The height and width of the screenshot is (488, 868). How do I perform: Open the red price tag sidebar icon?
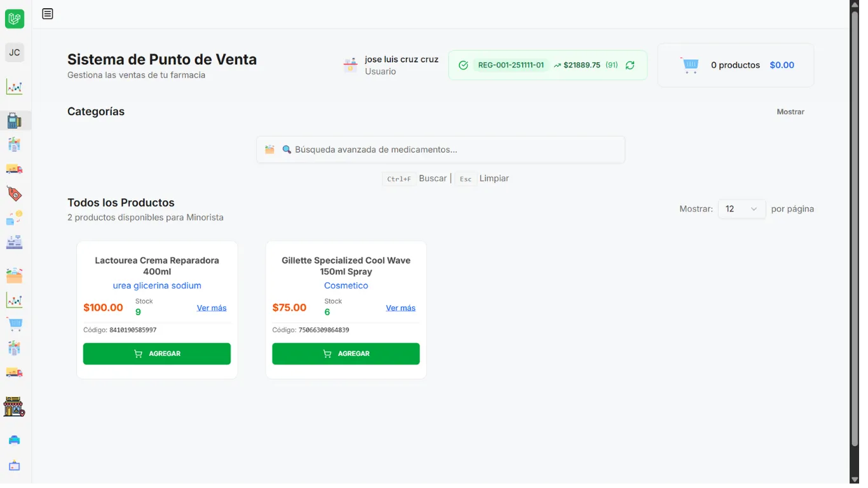[x=15, y=194]
